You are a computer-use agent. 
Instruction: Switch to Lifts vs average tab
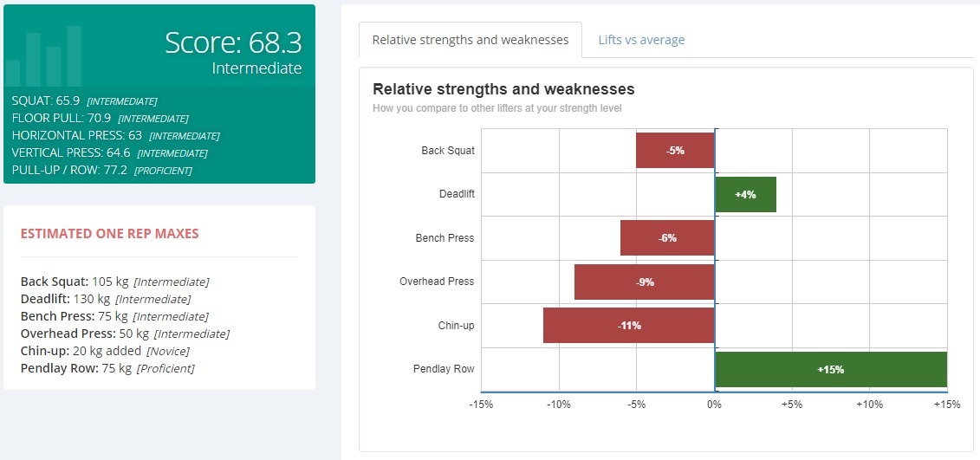click(641, 40)
